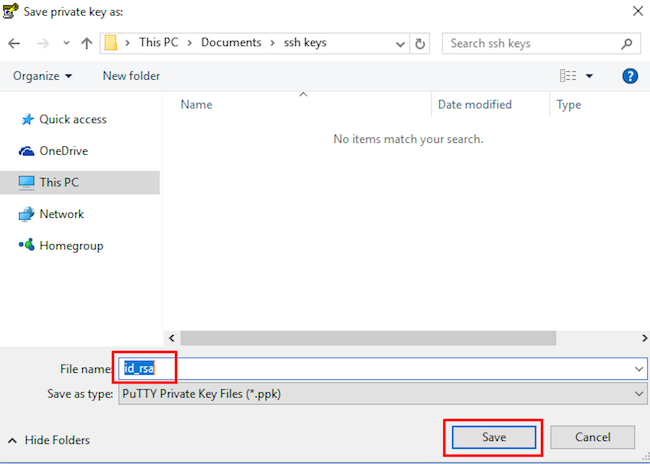Close the Save private key dialog
Image resolution: width=650 pixels, height=464 pixels.
638,11
